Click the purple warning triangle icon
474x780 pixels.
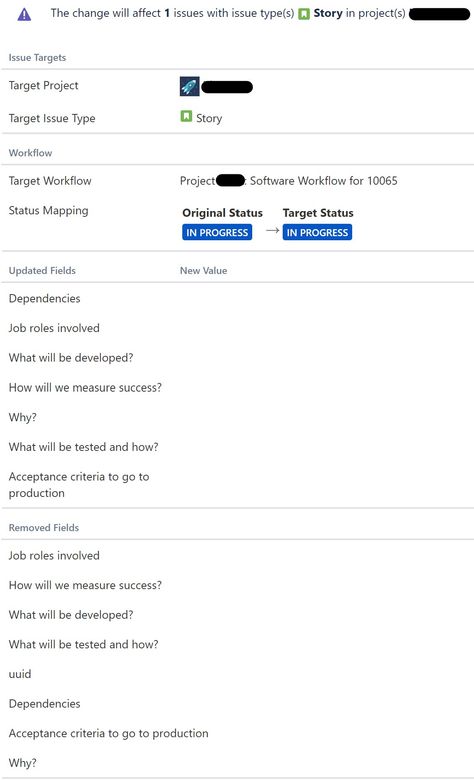pos(24,14)
